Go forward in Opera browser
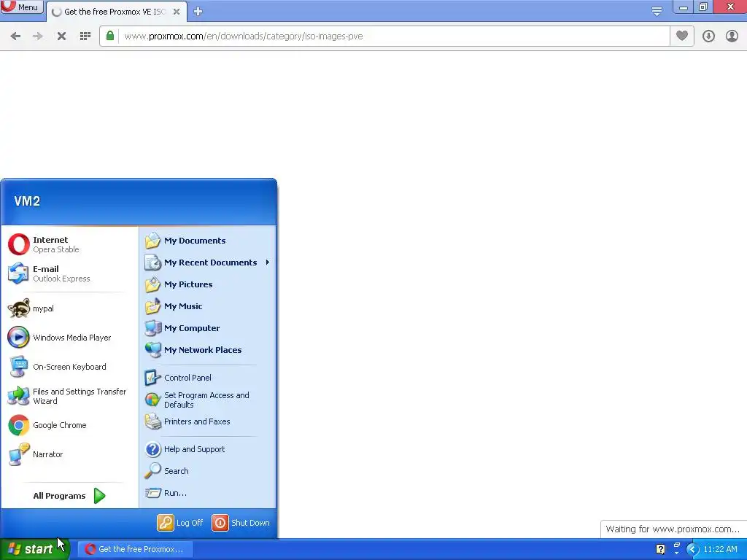This screenshot has height=560, width=747. click(x=38, y=36)
